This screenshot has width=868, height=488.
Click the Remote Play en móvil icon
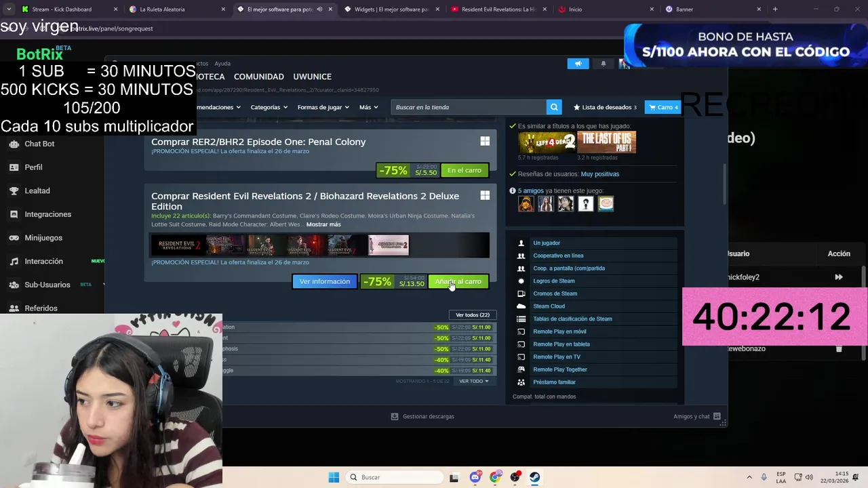pos(521,331)
